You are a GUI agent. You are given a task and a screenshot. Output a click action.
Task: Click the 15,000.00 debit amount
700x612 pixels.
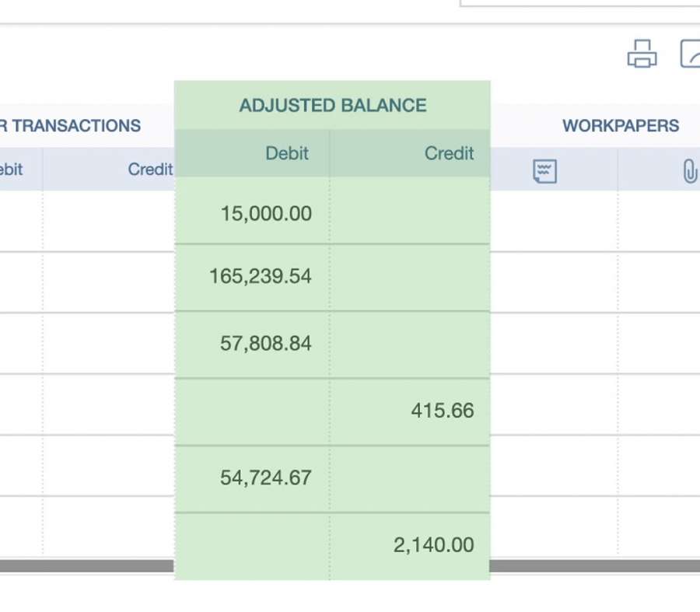pos(266,213)
